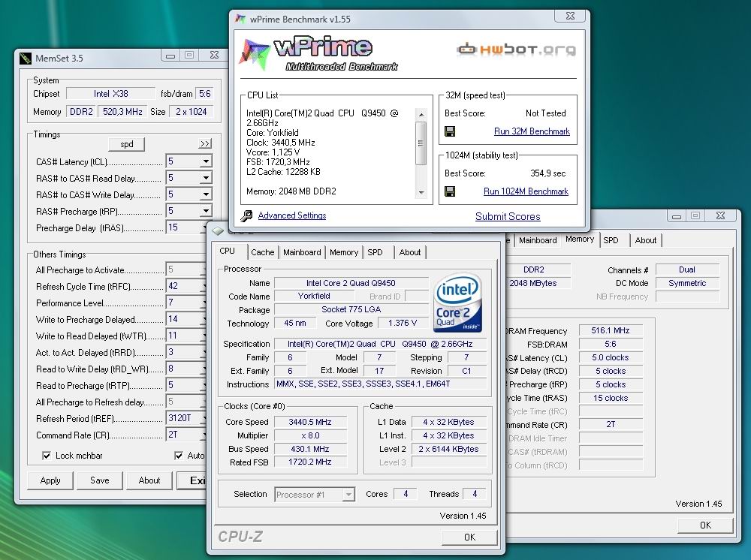Switch to the SPD tab in front CPU-Z
This screenshot has height=560, width=751.
pos(375,252)
